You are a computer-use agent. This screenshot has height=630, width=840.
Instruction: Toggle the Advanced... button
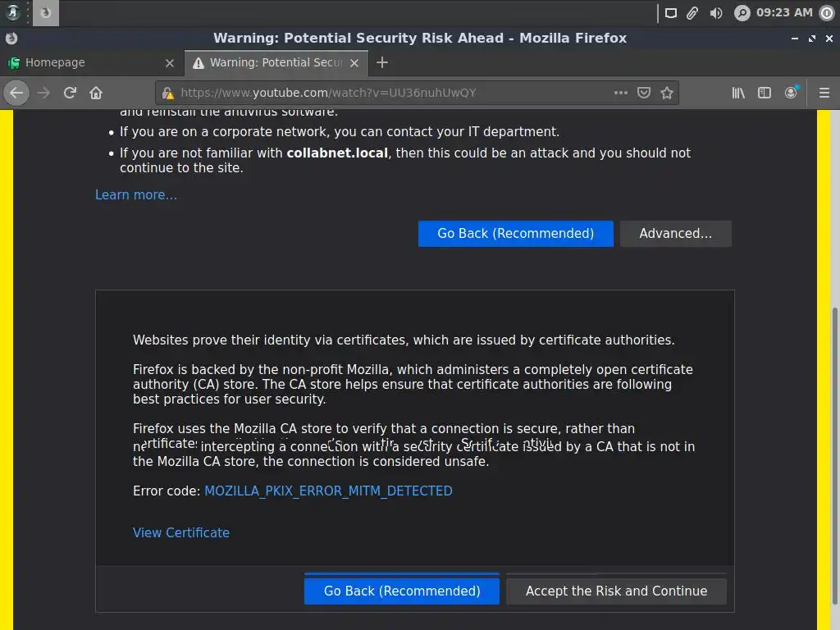point(676,234)
